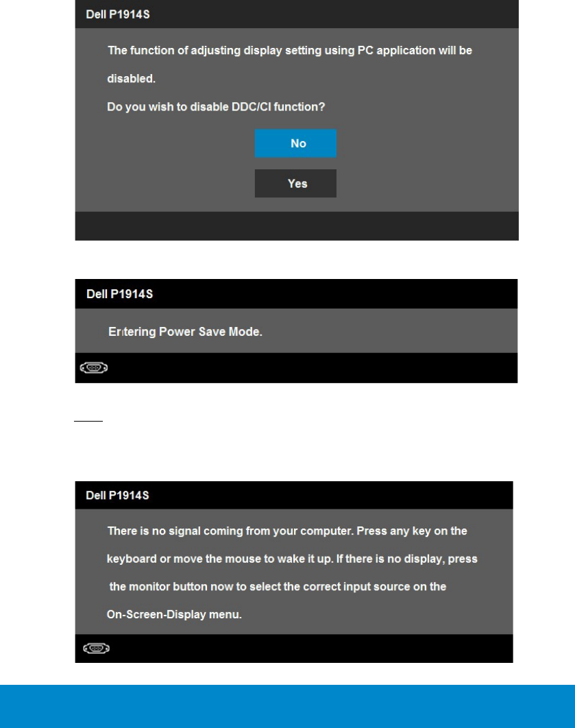Click dark footer strip of DDC/CI dialog
Image resolution: width=575 pixels, height=728 pixels.
tap(296, 226)
